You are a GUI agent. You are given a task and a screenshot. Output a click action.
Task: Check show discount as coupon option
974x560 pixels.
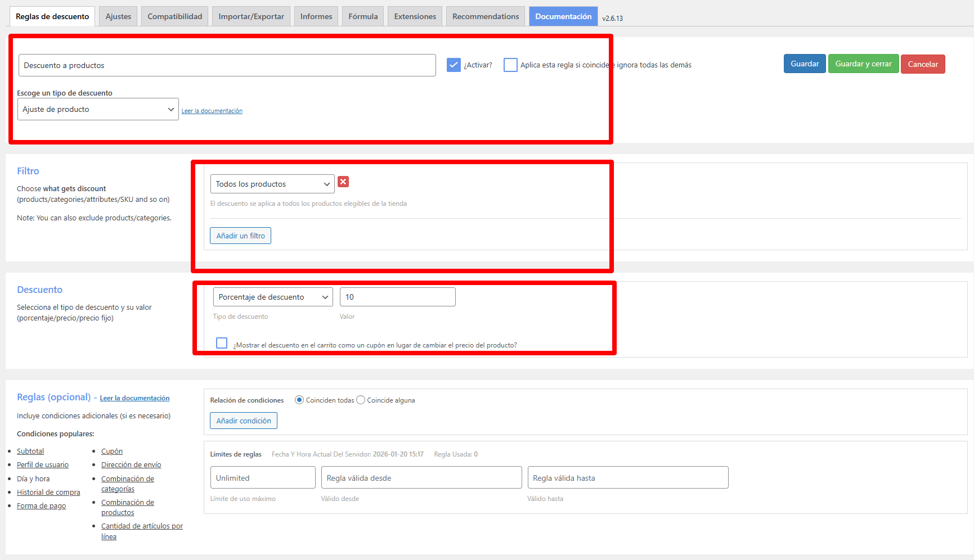coord(222,343)
